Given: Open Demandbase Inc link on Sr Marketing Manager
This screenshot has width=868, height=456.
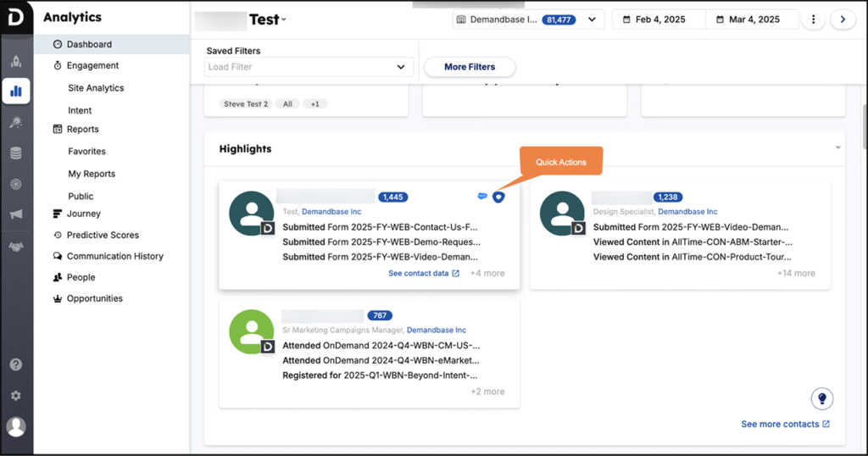Looking at the screenshot, I should (437, 330).
